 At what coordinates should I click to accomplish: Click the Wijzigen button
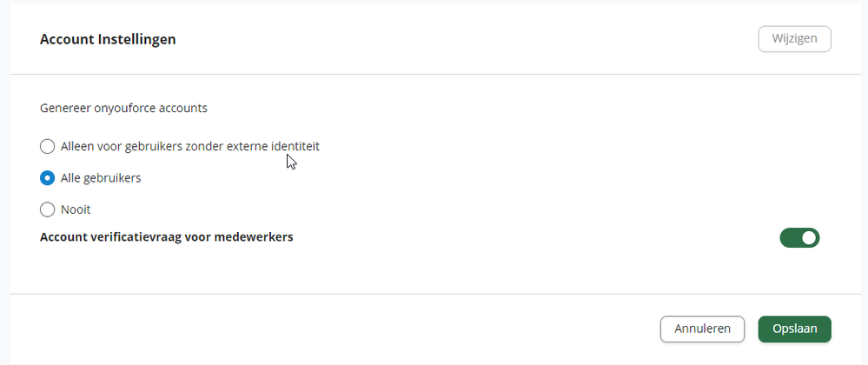pos(794,39)
